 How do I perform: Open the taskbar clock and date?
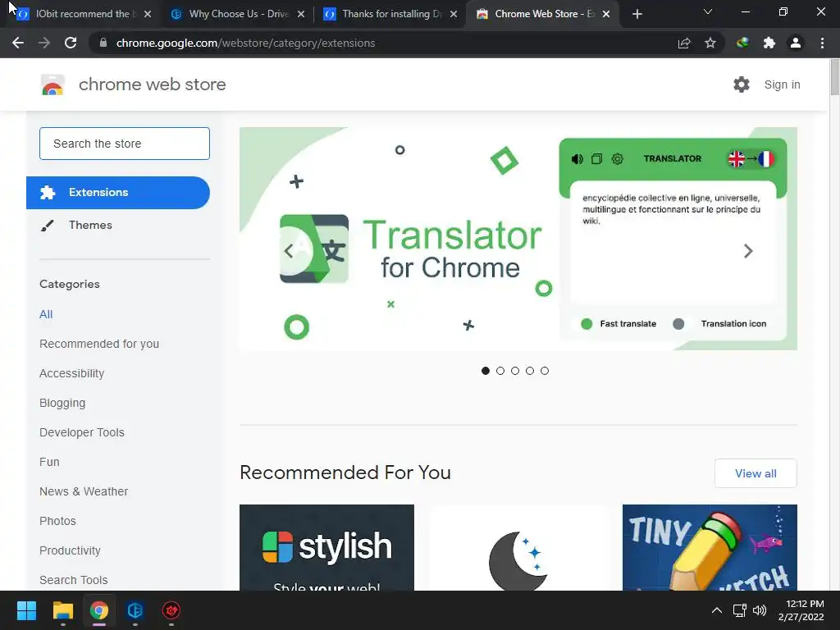801,610
